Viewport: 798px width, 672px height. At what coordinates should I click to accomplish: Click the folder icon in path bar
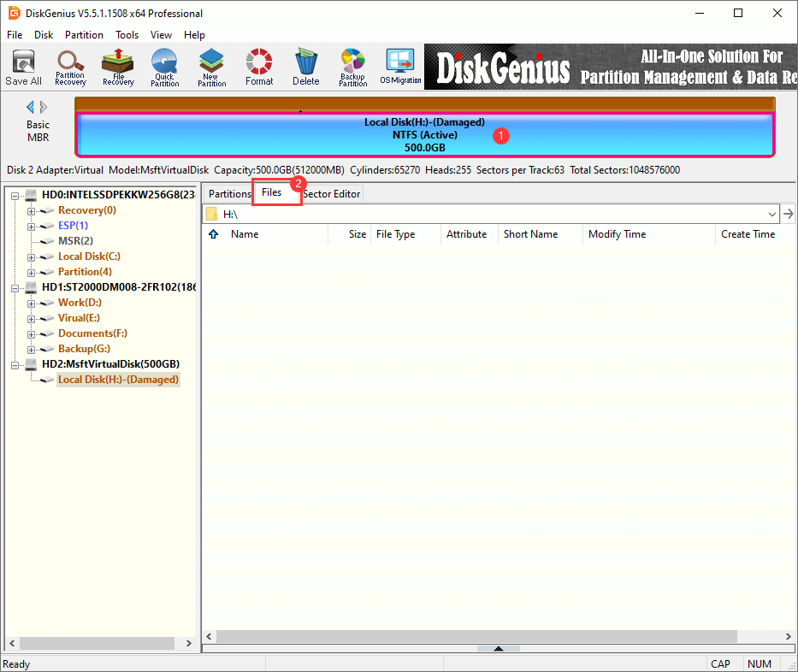212,214
